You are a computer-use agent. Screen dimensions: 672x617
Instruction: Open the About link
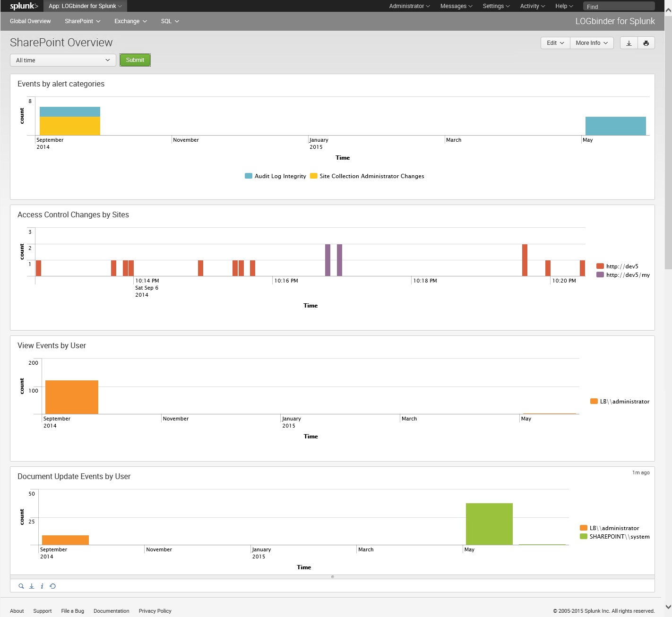coord(17,611)
